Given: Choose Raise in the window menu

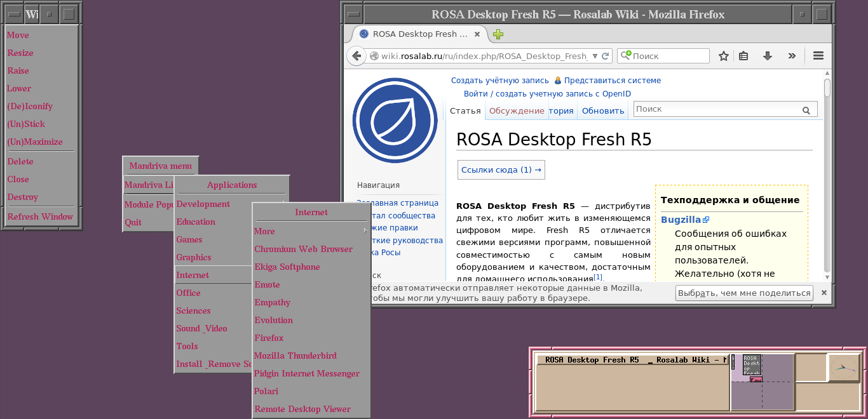Looking at the screenshot, I should tap(41, 71).
